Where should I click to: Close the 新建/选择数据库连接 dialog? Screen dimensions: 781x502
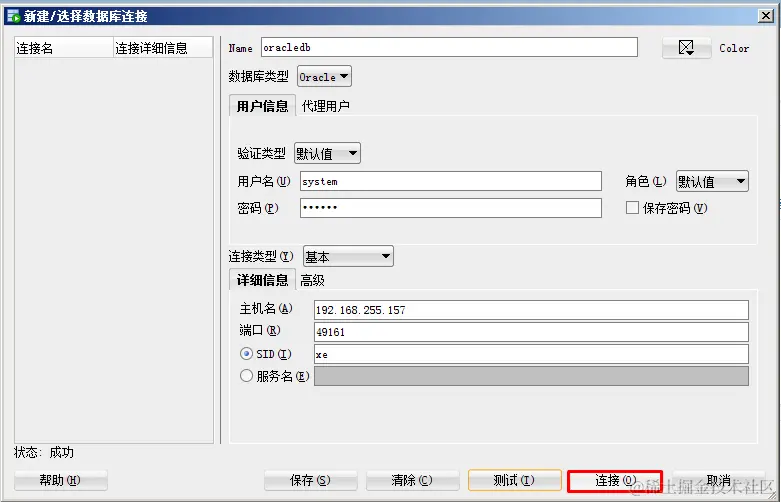(x=766, y=16)
